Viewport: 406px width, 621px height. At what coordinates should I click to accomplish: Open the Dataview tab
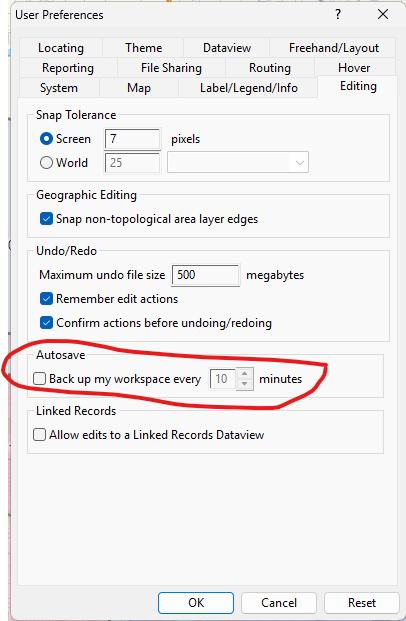click(x=227, y=48)
